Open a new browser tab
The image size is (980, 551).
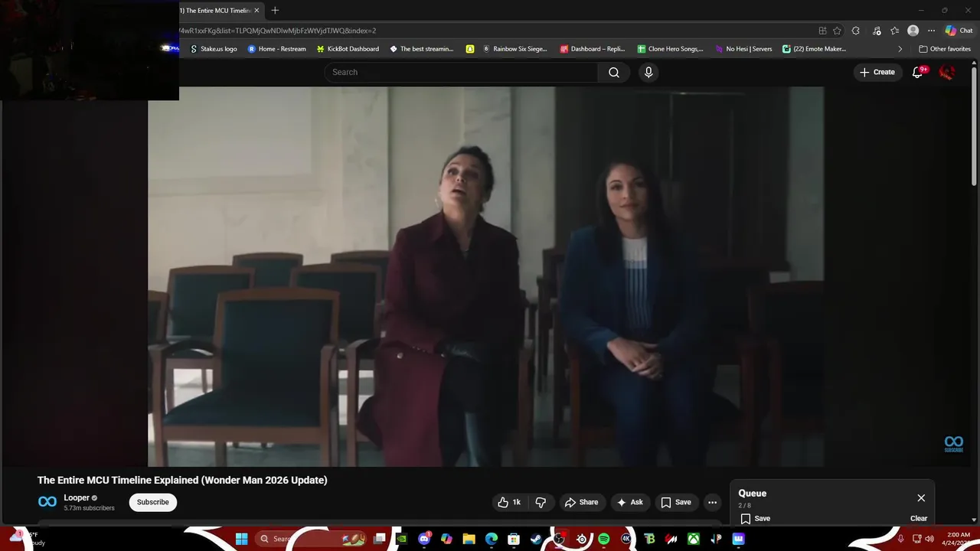click(x=275, y=10)
